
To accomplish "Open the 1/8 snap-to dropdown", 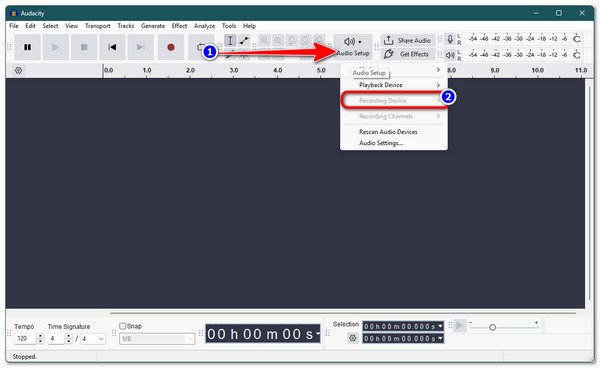I will click(x=157, y=339).
